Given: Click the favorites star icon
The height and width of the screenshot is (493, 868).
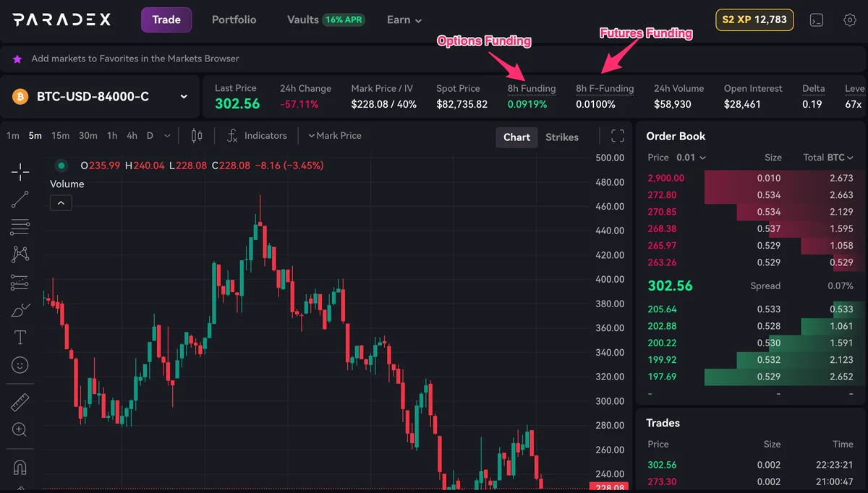Looking at the screenshot, I should 17,58.
